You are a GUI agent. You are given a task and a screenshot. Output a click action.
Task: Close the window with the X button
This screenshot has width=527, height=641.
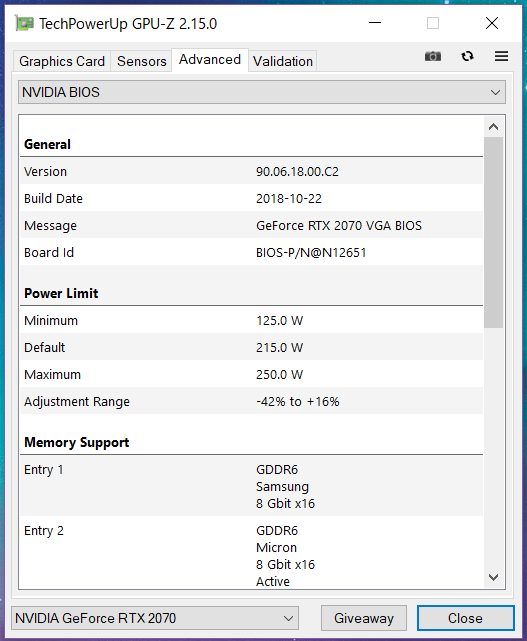click(492, 23)
